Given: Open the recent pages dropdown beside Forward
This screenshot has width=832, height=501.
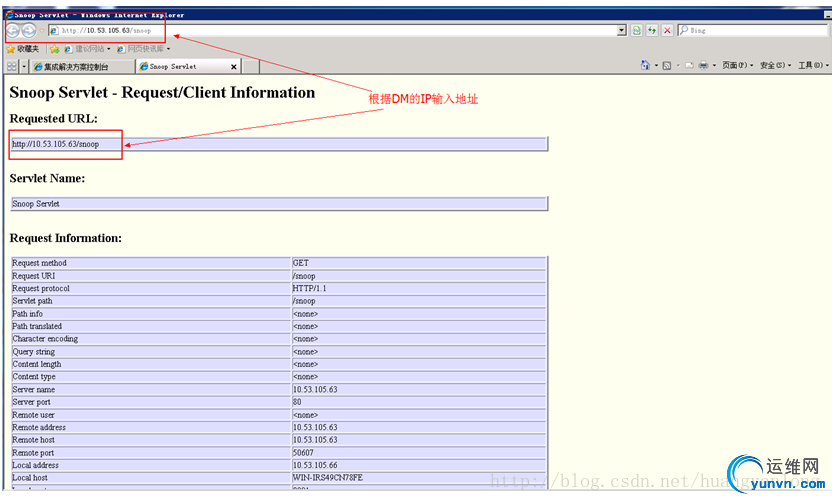Looking at the screenshot, I should click(x=42, y=31).
